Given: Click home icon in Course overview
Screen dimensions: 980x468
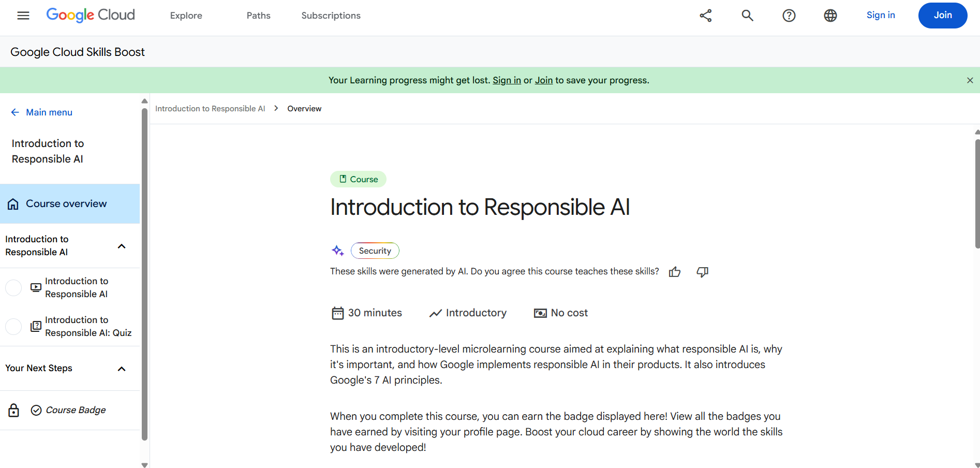Looking at the screenshot, I should tap(13, 204).
